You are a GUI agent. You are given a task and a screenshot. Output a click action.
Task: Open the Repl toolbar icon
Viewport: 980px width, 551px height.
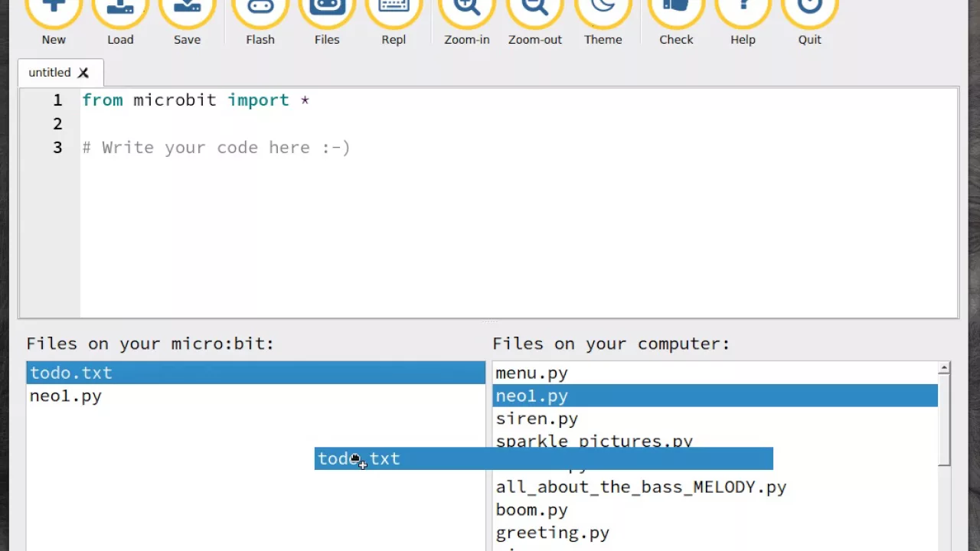pyautogui.click(x=394, y=14)
